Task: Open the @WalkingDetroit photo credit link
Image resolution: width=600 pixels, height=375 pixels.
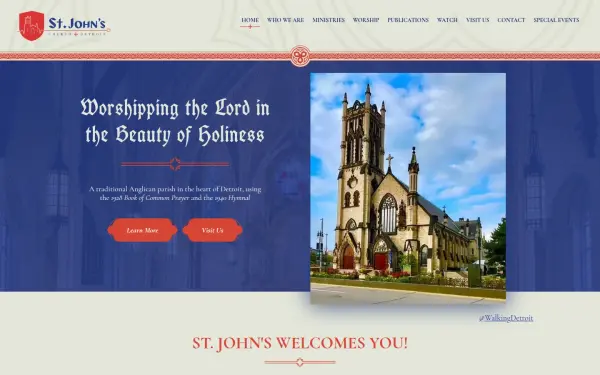Action: coord(506,318)
